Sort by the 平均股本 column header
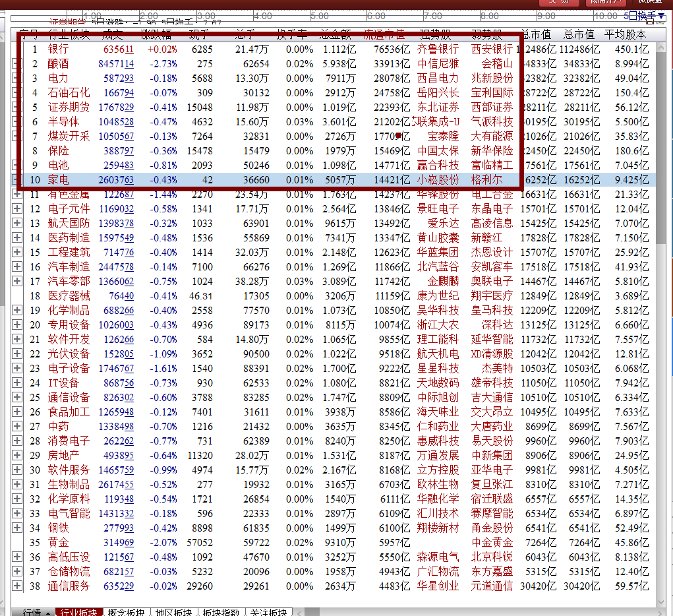Viewport: 673px width, 616px height. point(625,34)
